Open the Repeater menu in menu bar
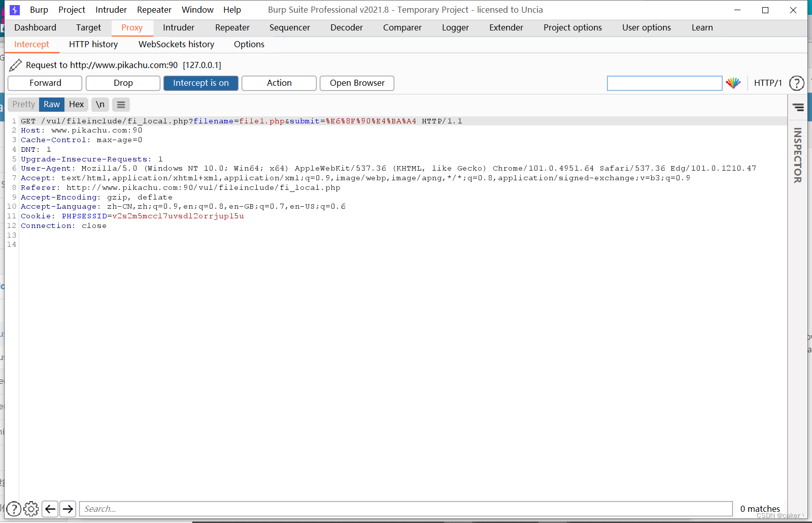This screenshot has width=812, height=523. pyautogui.click(x=154, y=10)
